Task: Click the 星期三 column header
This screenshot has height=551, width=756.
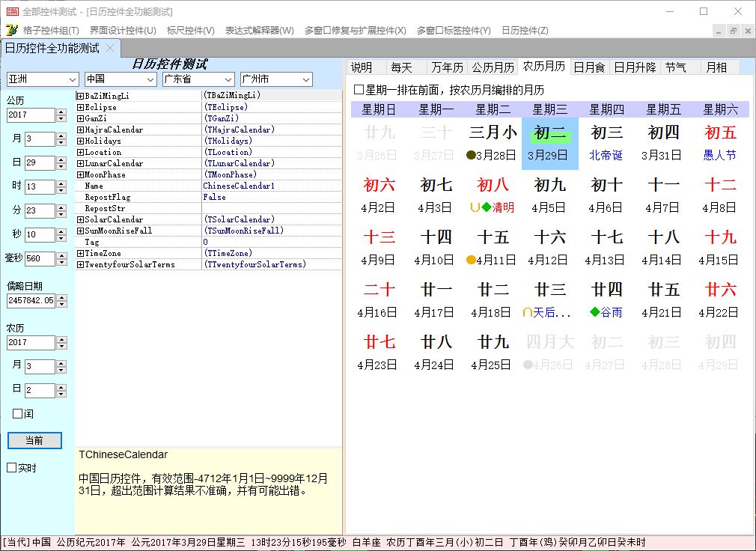Action: tap(549, 109)
